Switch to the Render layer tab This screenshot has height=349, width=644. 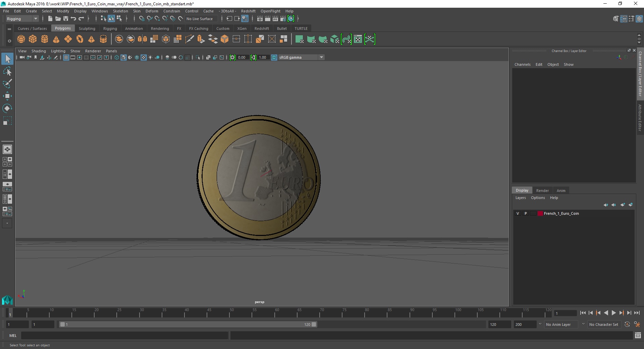pos(542,190)
